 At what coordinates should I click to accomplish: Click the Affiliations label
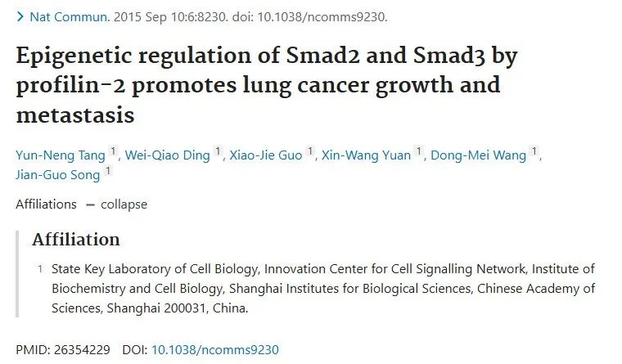[x=46, y=204]
